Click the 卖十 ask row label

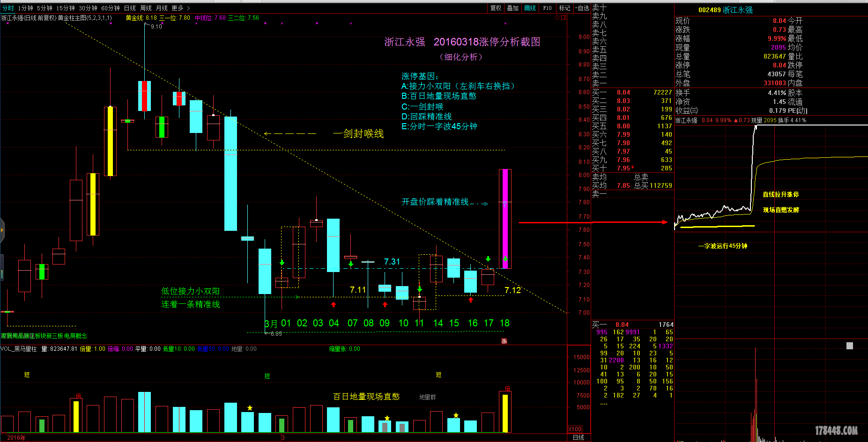(x=599, y=7)
